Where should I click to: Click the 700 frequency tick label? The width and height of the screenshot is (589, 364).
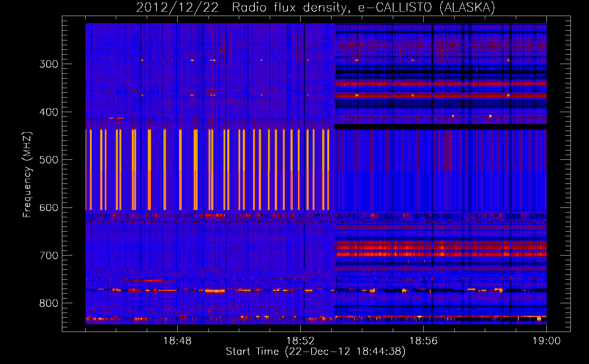coord(49,256)
